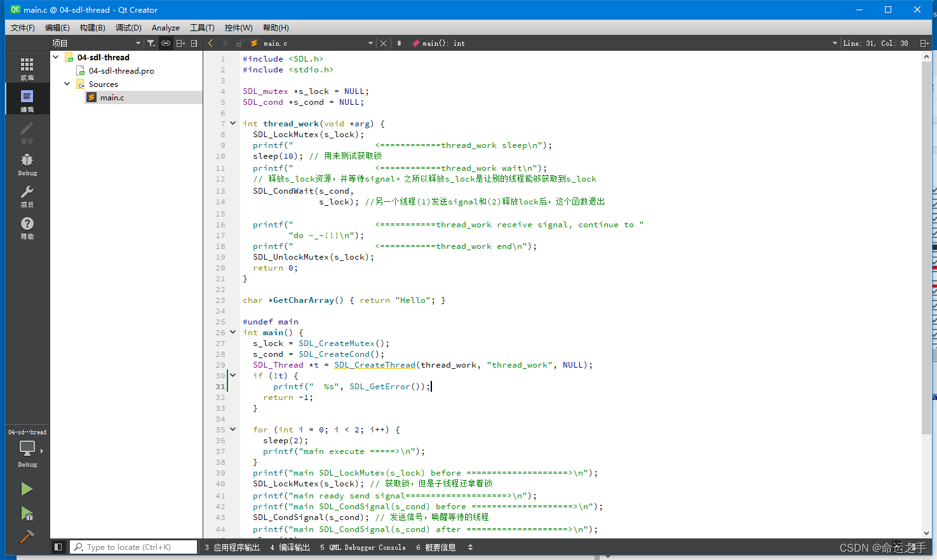Viewport: 937px width, 560px height.
Task: Go back with the yellow left arrow
Action: 210,43
